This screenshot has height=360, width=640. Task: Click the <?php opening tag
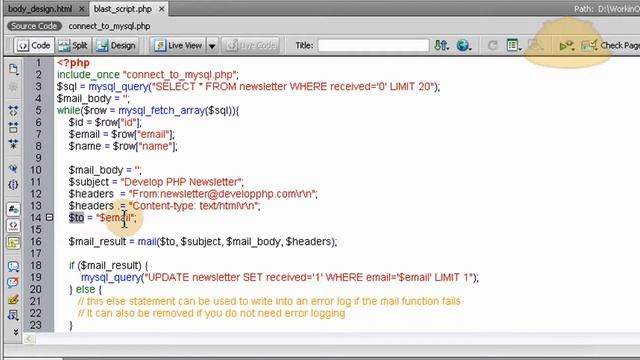(73, 63)
